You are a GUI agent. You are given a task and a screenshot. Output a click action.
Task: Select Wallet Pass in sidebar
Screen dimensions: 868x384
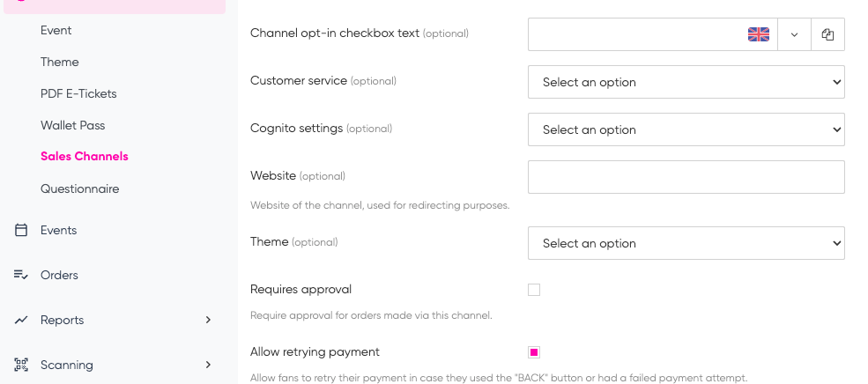[72, 126]
